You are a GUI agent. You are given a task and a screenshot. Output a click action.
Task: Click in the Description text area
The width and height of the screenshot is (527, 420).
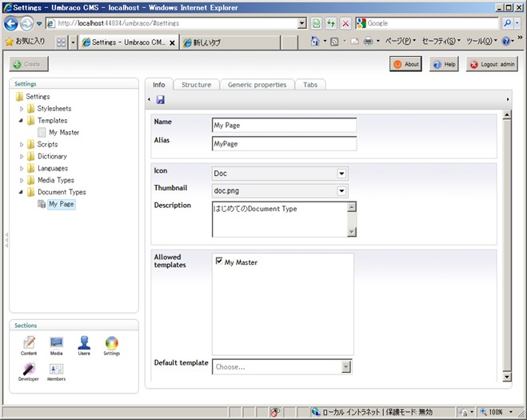click(280, 219)
